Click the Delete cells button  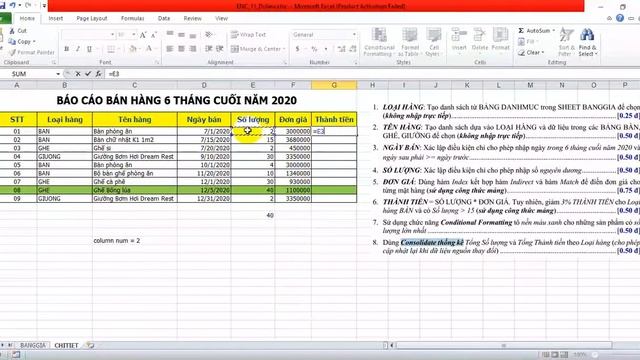point(480,40)
